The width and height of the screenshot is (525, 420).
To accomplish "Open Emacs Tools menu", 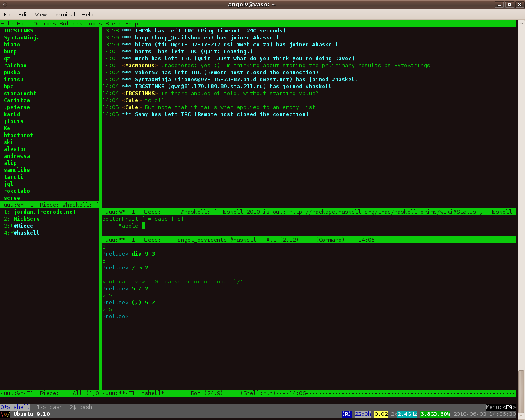I will (x=94, y=24).
